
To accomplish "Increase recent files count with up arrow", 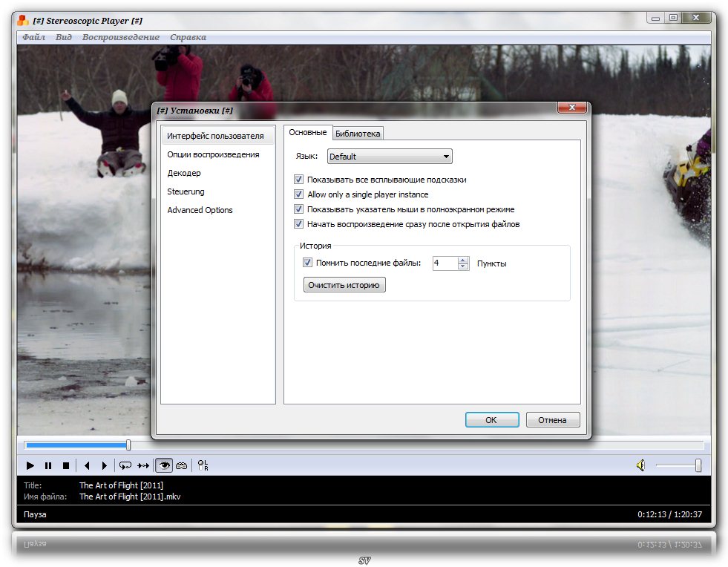I will [463, 260].
